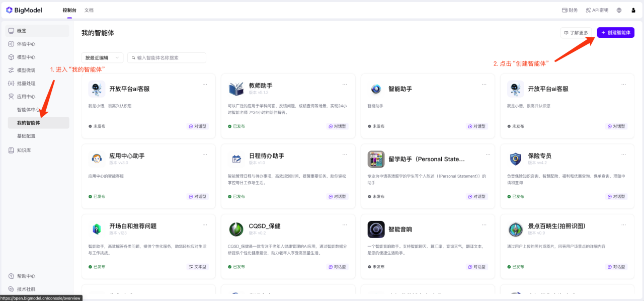Click the 智能音响 speaker avatar
The image size is (644, 301).
point(376,229)
